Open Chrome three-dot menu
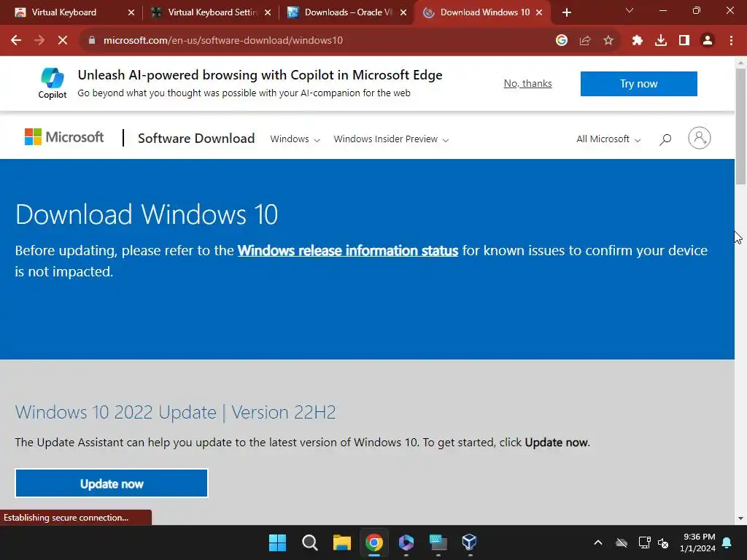Screen dimensions: 747x560 tap(731, 41)
